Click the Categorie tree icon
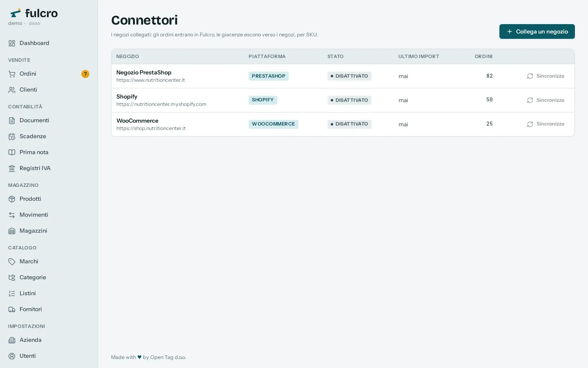588x368 pixels. (12, 278)
